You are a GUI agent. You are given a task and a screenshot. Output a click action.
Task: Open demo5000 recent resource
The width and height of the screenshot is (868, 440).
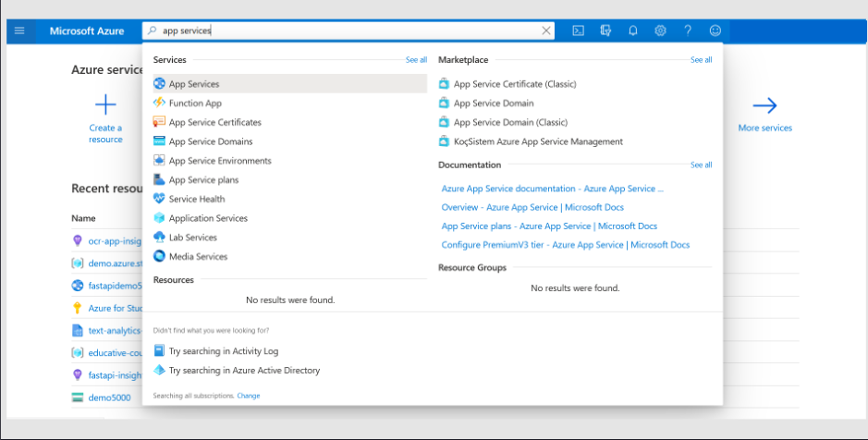[109, 397]
